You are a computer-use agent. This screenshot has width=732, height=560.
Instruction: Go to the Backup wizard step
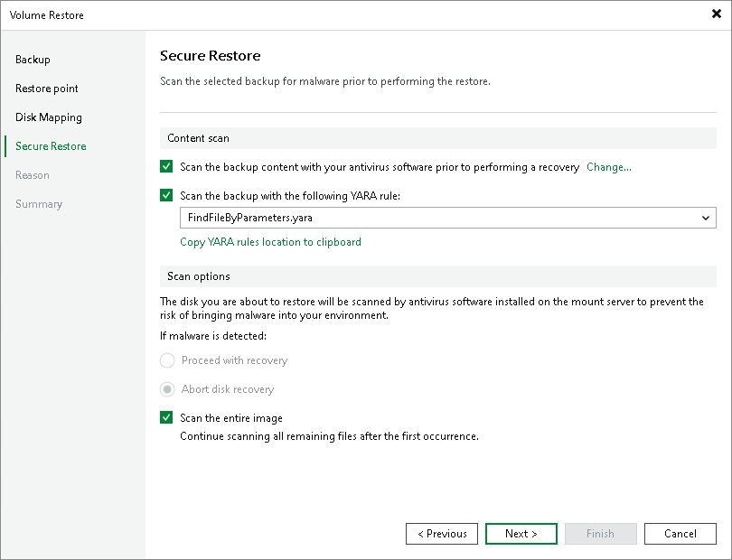[x=33, y=60]
